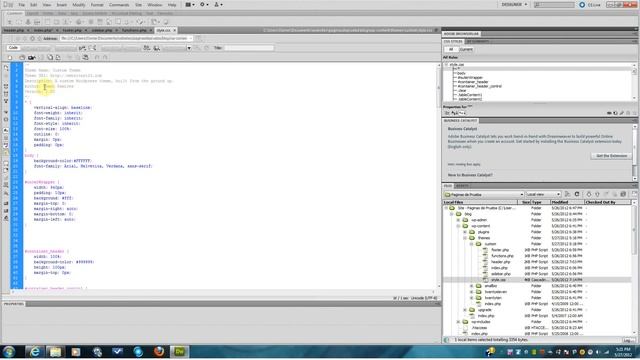Click the Open file icon in Standard toolbar

22,58
